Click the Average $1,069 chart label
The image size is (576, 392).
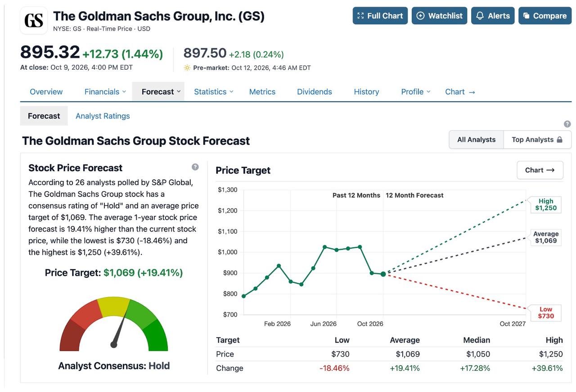coord(546,237)
